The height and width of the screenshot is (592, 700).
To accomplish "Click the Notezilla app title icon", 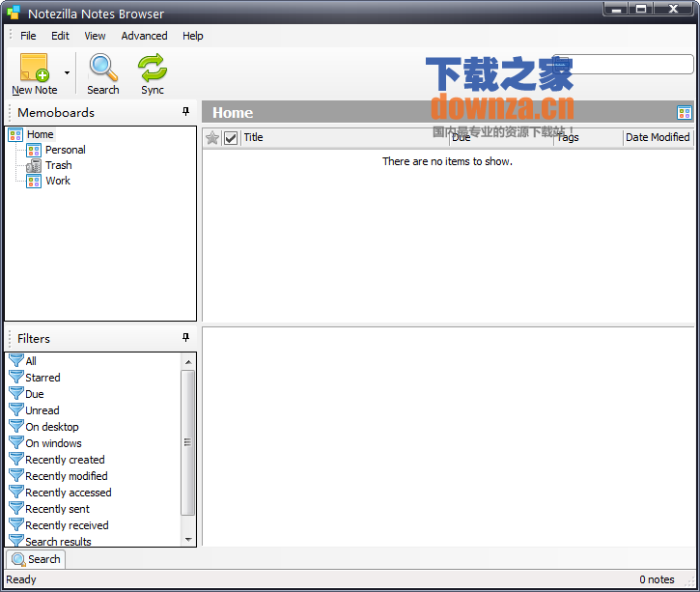I will 14,13.
